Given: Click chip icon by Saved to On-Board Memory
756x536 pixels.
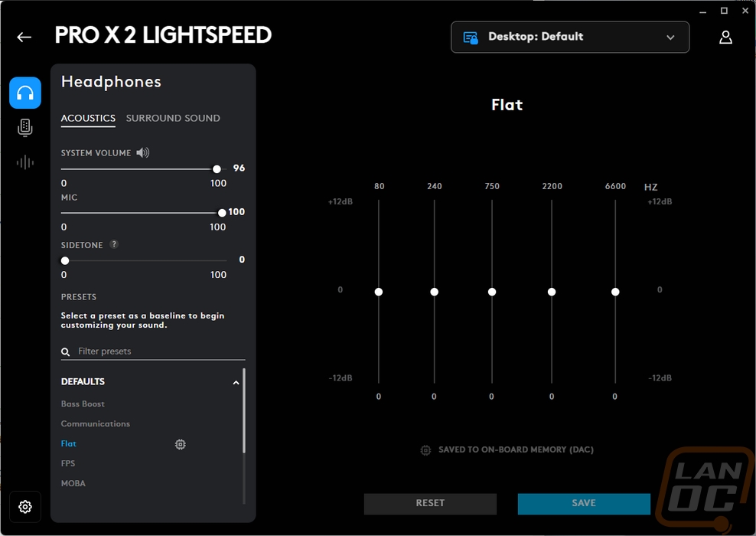Looking at the screenshot, I should pyautogui.click(x=425, y=450).
